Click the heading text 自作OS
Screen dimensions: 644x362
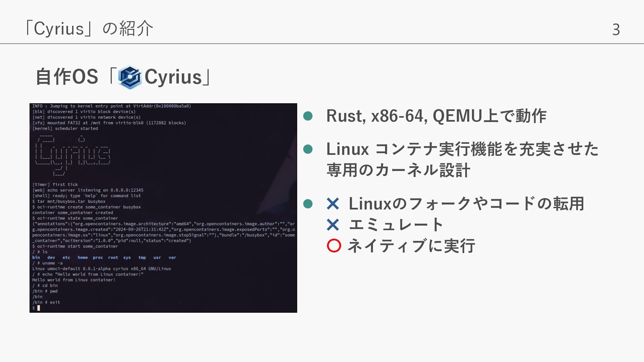click(67, 77)
